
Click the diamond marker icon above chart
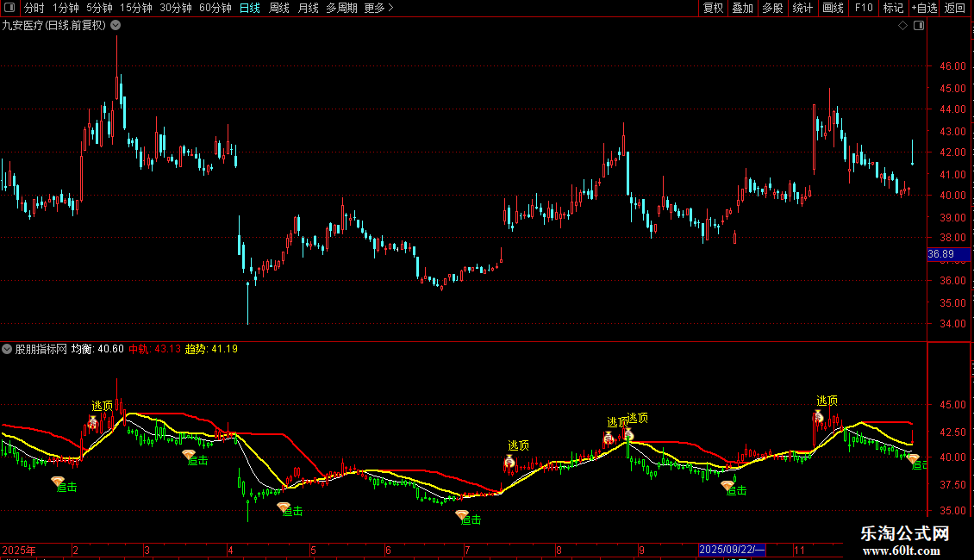point(903,26)
